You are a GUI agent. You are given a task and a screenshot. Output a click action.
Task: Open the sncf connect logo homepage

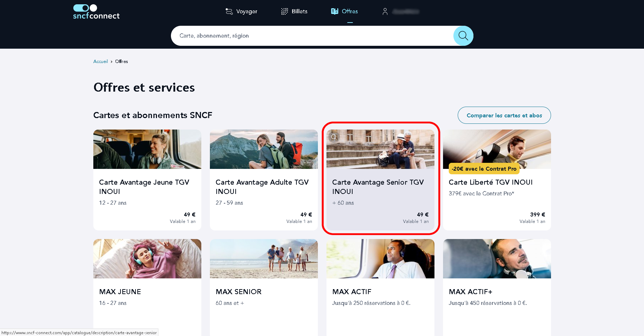[96, 12]
